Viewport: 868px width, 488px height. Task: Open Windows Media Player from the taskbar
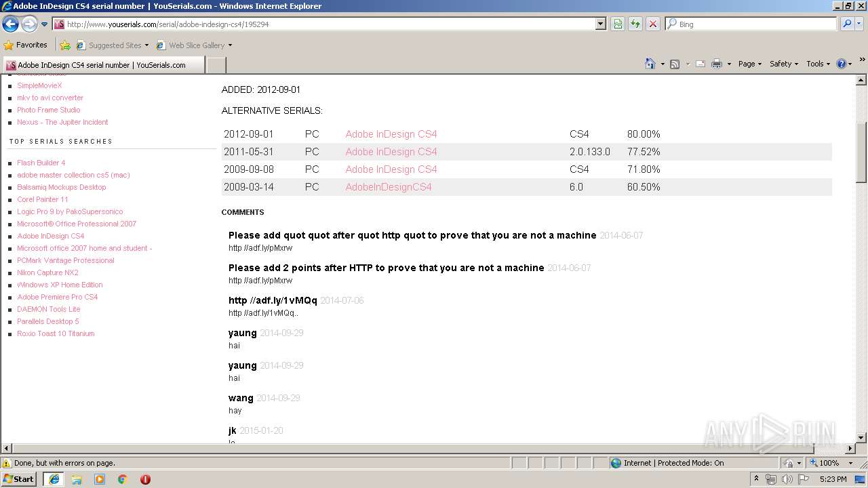click(x=100, y=479)
